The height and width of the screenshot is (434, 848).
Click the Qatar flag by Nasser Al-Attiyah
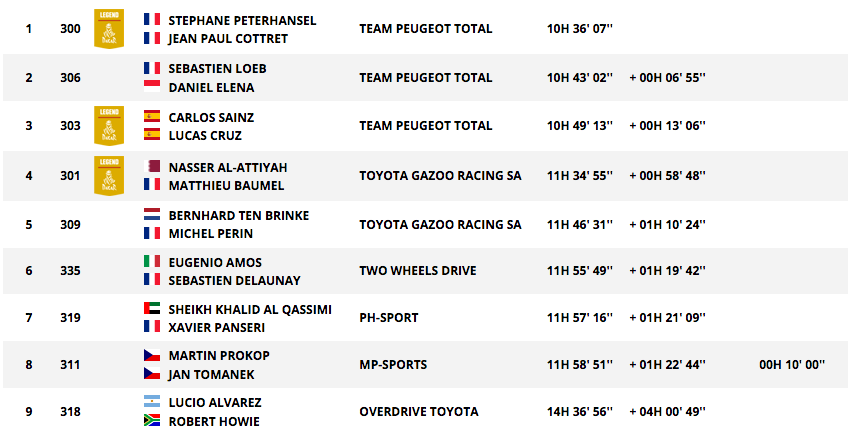pos(152,167)
